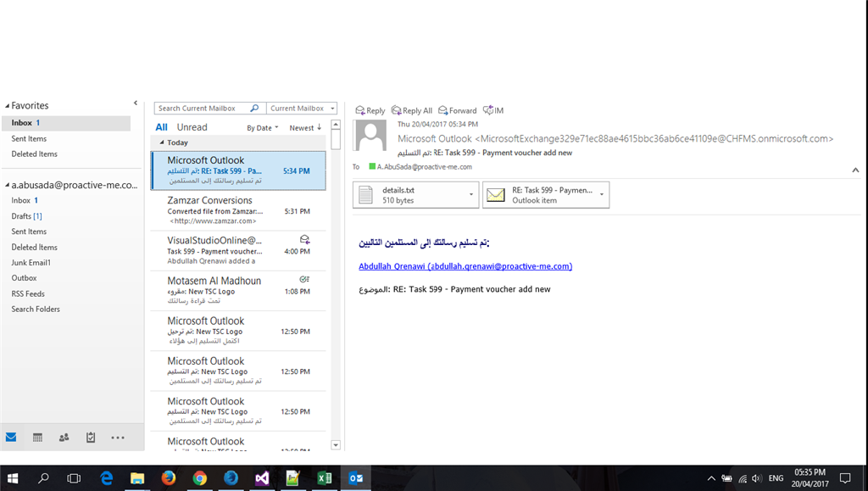Collapse the Favorites section
This screenshot has width=868, height=491.
coord(7,106)
